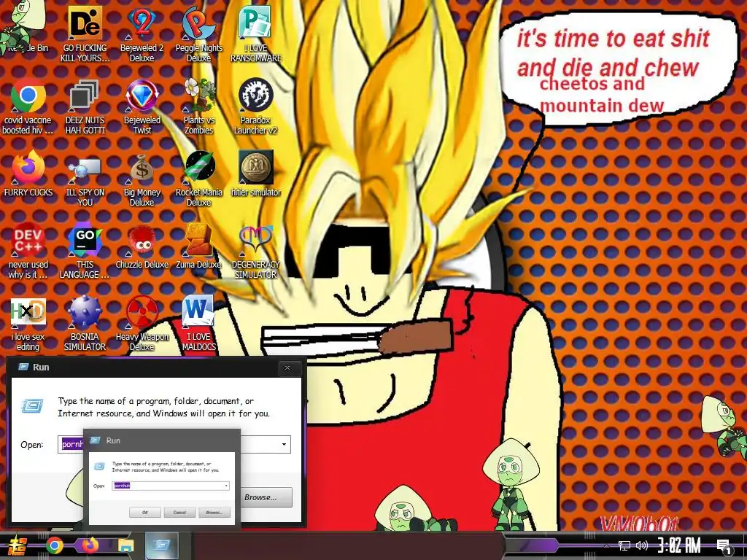Open Bejeweled Twist desktop shortcut
The image size is (747, 560).
pyautogui.click(x=142, y=106)
